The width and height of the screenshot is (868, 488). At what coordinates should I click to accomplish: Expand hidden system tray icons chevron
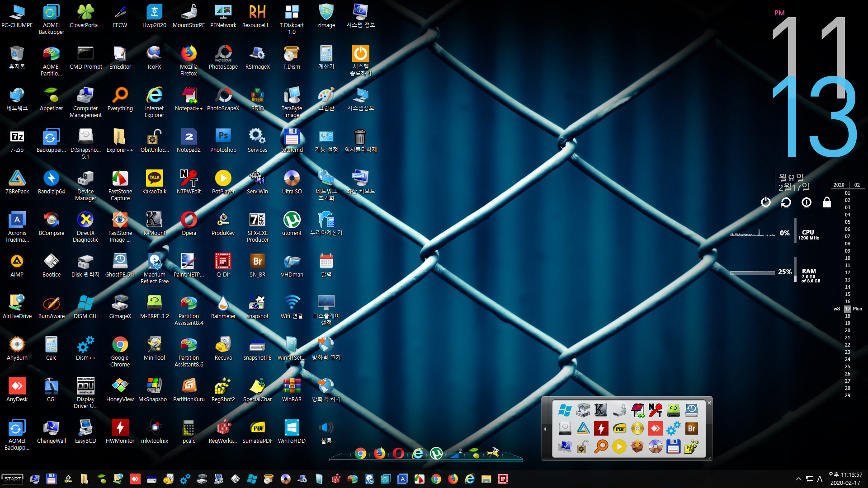pos(798,479)
